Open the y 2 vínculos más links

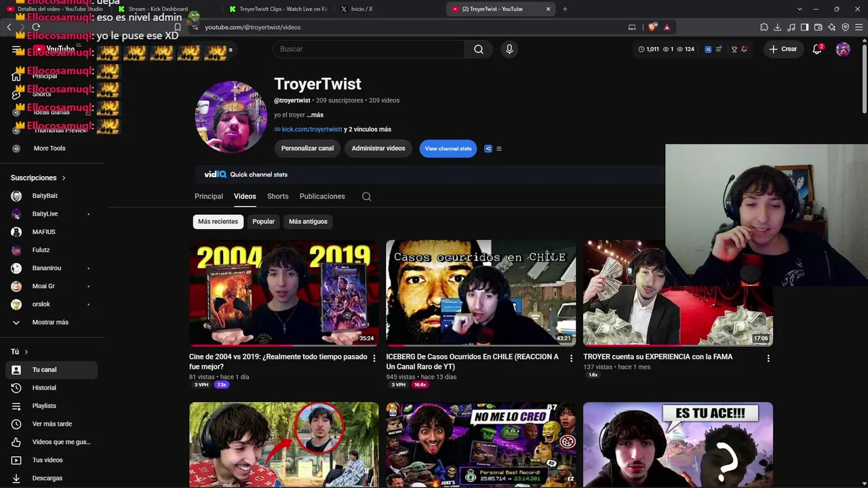(368, 129)
